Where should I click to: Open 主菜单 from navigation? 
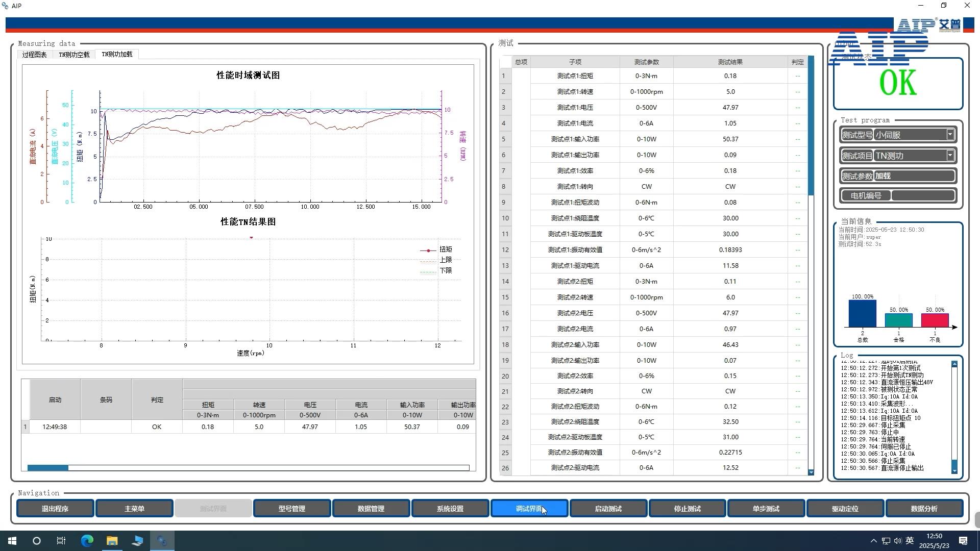click(x=134, y=509)
